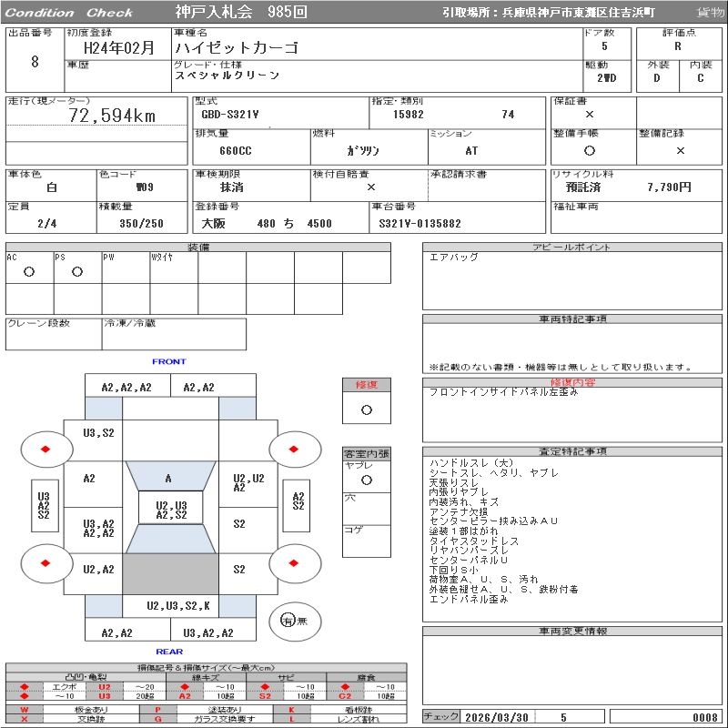Click the Condition Check header title
The width and height of the screenshot is (728, 728).
click(69, 12)
